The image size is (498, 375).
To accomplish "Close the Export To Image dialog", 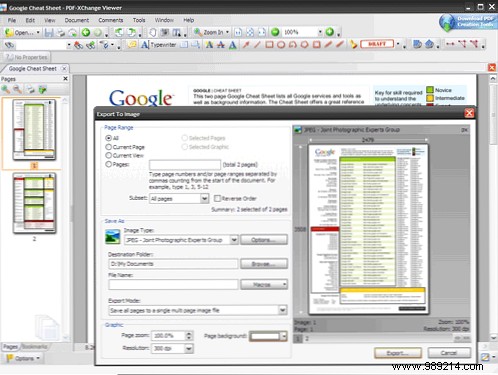I will 469,113.
